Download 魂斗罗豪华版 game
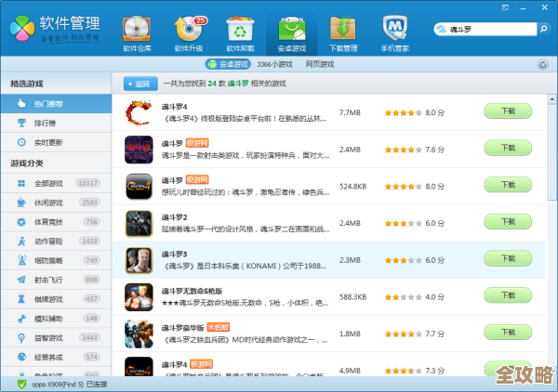This screenshot has height=392, width=558. (x=508, y=333)
